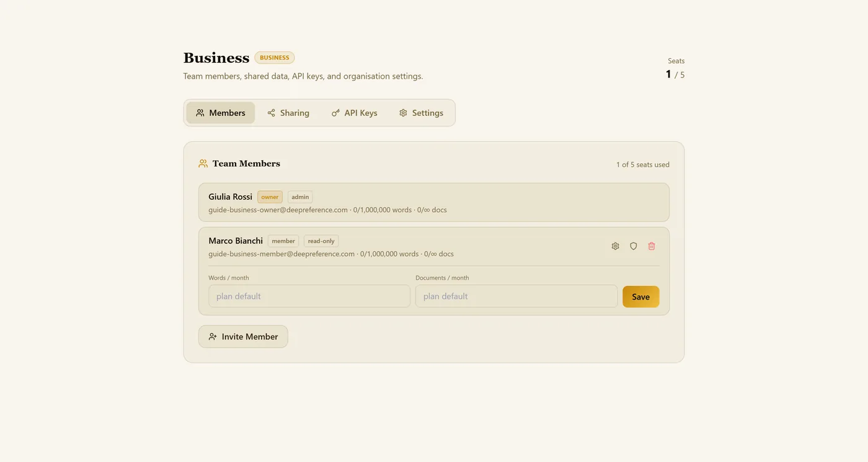Click guide-business-member@deepreference.com email line
Image resolution: width=868 pixels, height=462 pixels.
(331, 254)
